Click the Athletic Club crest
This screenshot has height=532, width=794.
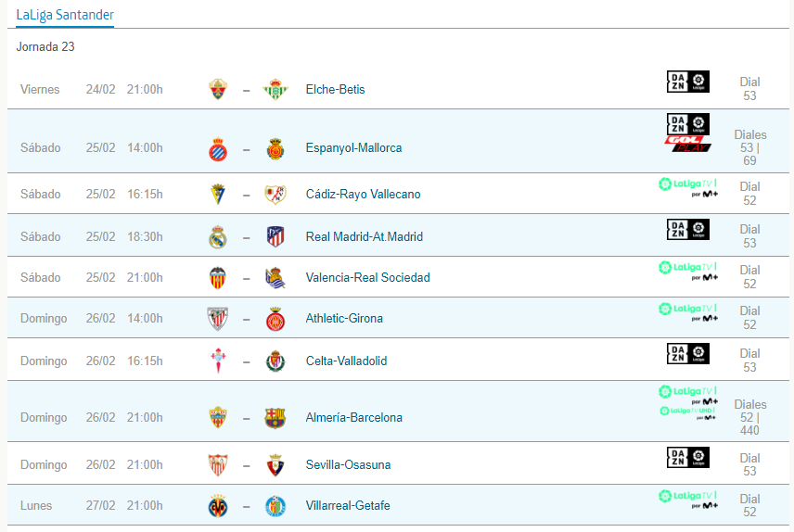pyautogui.click(x=218, y=319)
